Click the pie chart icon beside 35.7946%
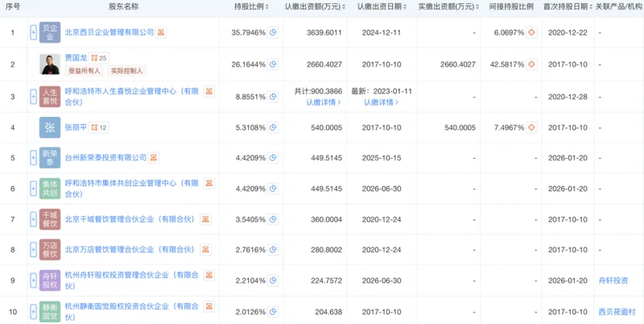The height and width of the screenshot is (324, 644). [x=272, y=32]
